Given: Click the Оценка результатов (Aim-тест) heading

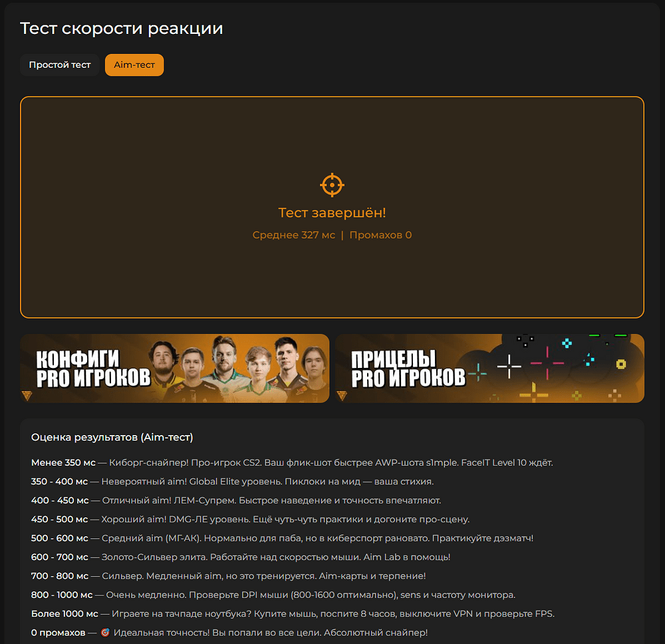Looking at the screenshot, I should pos(112,437).
